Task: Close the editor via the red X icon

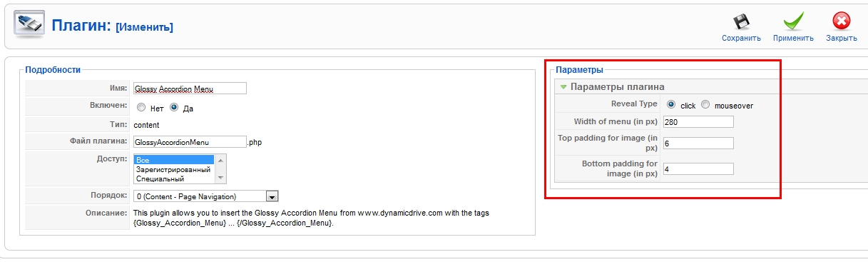Action: (x=841, y=21)
